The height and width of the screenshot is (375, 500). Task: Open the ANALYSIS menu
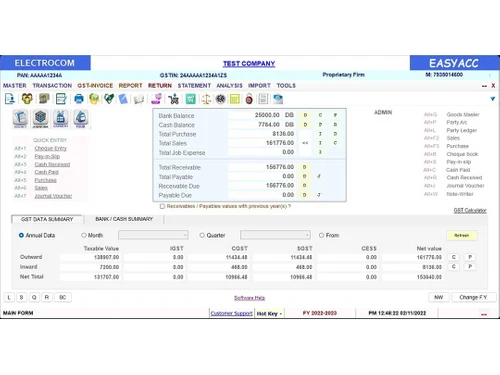tap(229, 86)
